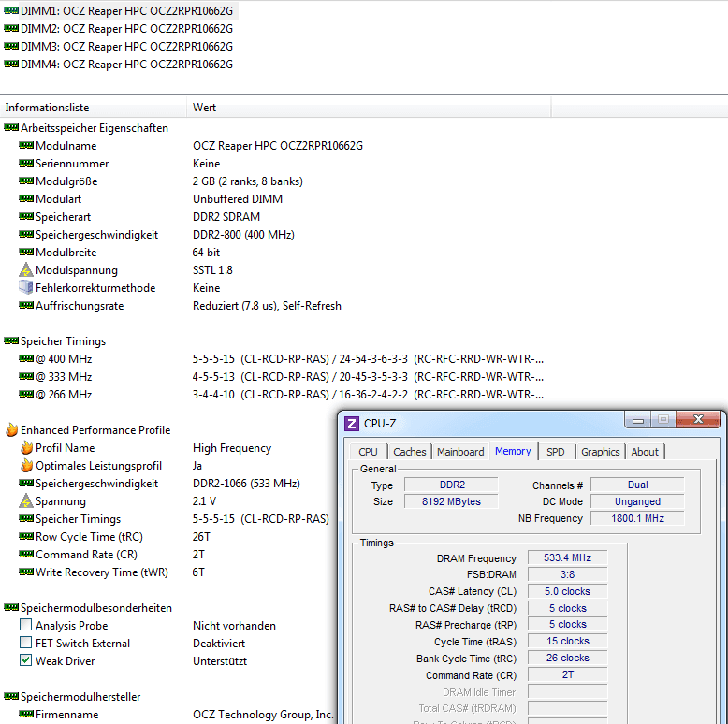Select the Memory tab in CPU-Z
The image size is (728, 724).
coord(513,451)
